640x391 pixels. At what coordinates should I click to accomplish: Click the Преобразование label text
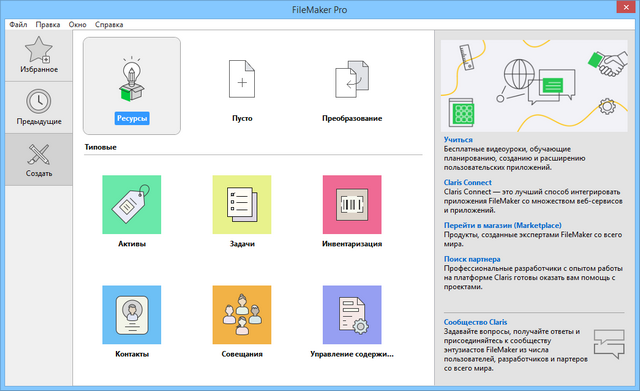coord(352,118)
